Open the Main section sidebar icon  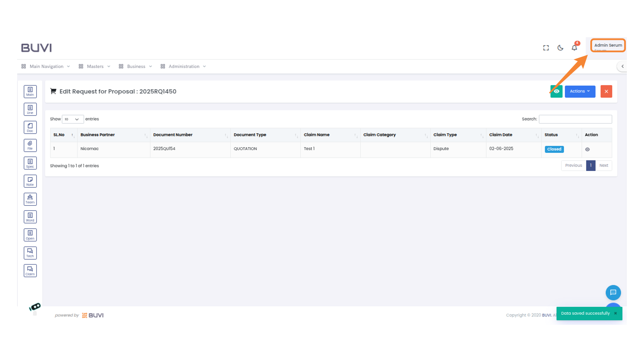coord(30,92)
